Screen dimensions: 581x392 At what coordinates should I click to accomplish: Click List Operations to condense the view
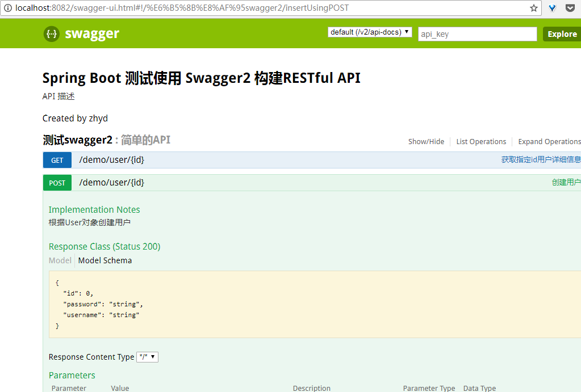click(480, 141)
